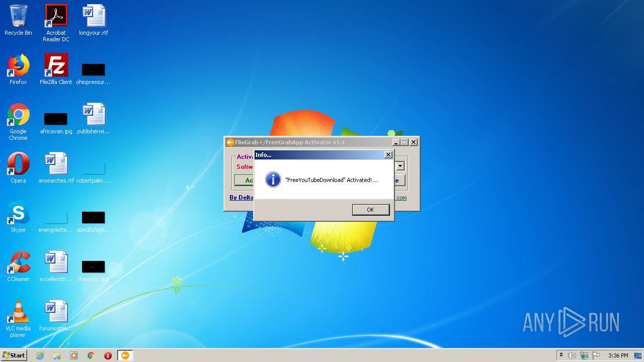Open the Recycle Bin desktop icon
This screenshot has width=644, height=362.
pos(18,21)
